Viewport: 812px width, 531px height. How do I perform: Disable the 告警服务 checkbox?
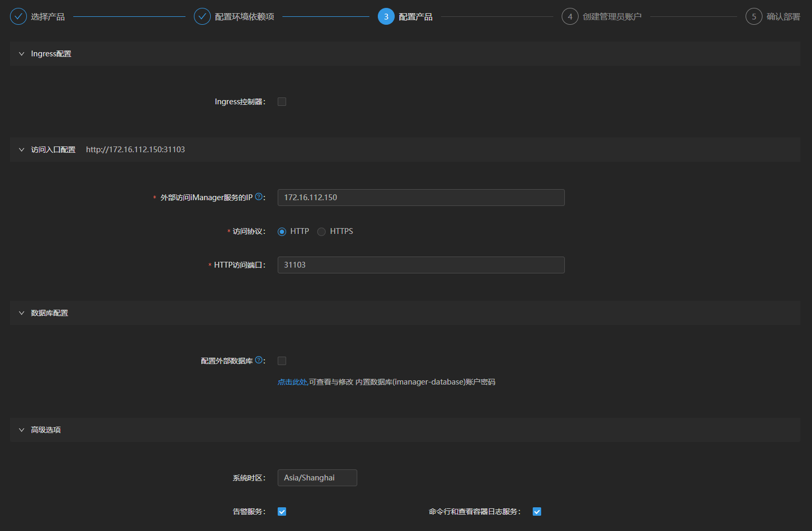282,511
